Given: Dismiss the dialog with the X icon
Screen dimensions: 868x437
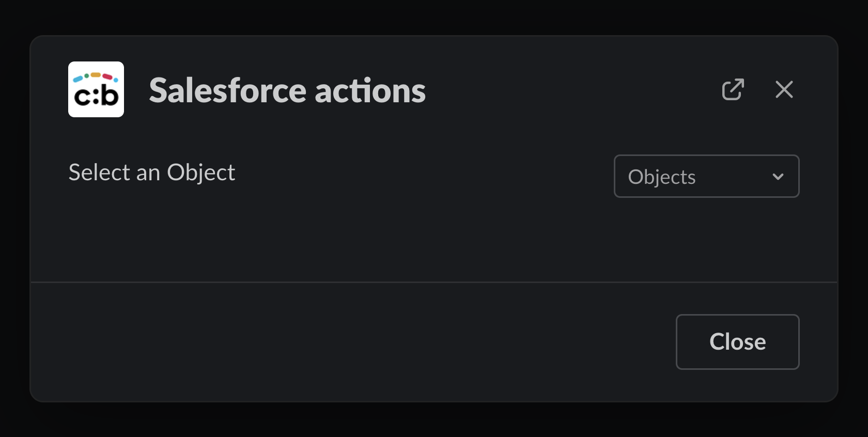Looking at the screenshot, I should coord(784,89).
